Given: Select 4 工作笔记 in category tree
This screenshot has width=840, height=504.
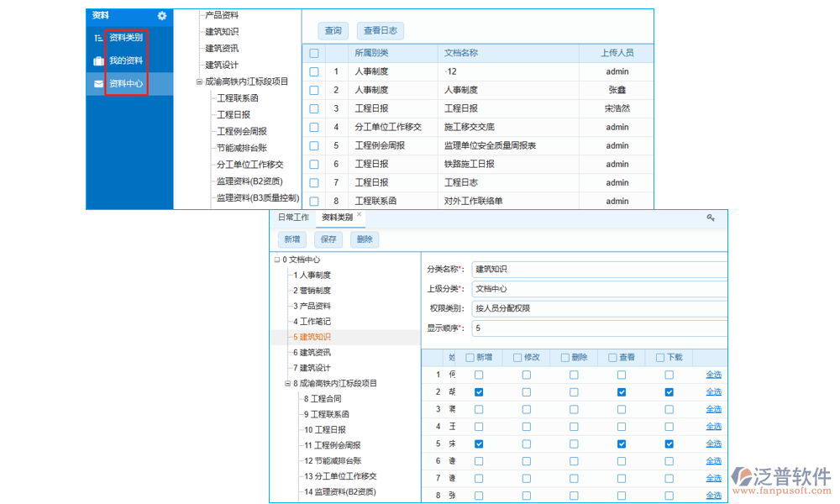Looking at the screenshot, I should (x=312, y=322).
